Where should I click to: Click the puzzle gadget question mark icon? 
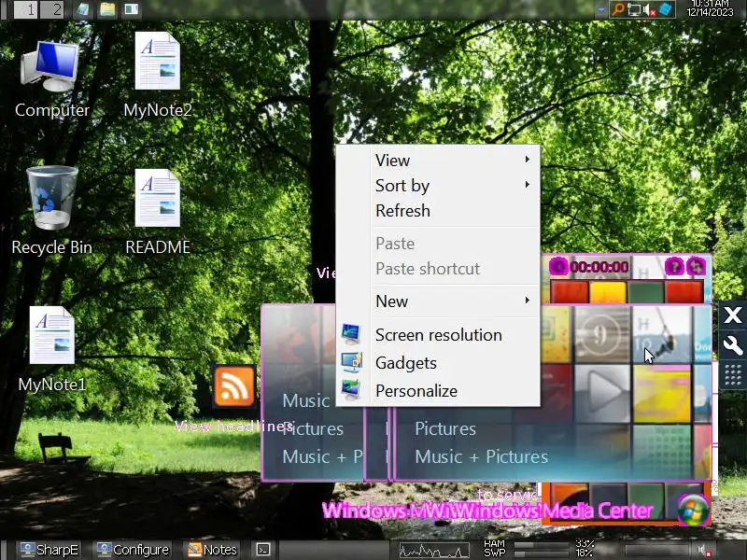click(x=674, y=267)
